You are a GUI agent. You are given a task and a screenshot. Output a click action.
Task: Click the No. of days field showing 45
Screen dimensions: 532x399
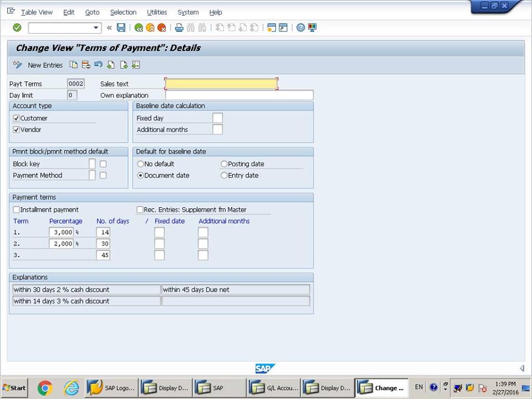click(x=103, y=255)
